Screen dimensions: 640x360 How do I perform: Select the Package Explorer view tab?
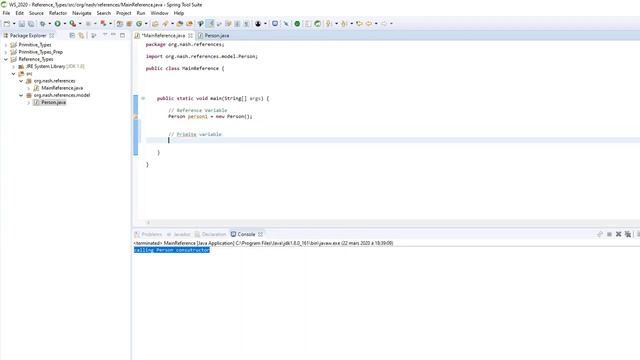click(x=28, y=36)
